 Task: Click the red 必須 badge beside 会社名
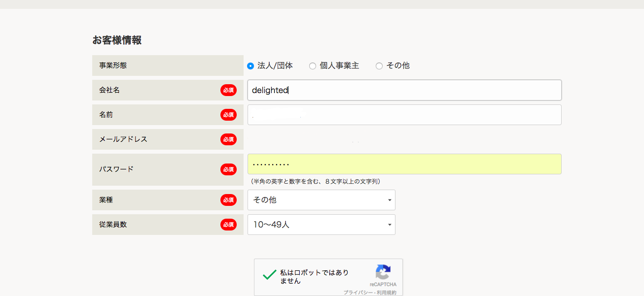click(x=228, y=90)
